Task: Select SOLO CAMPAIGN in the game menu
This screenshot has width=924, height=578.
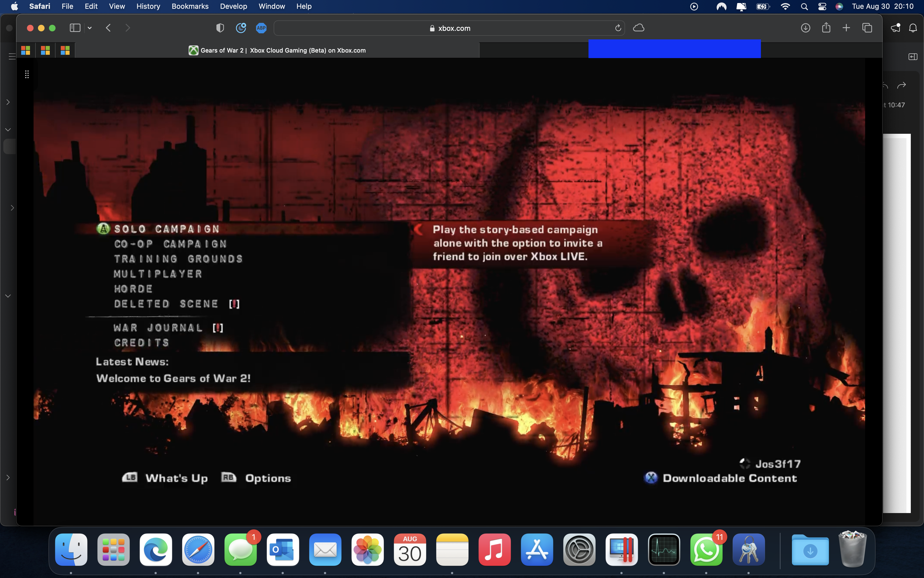Action: [x=167, y=229]
